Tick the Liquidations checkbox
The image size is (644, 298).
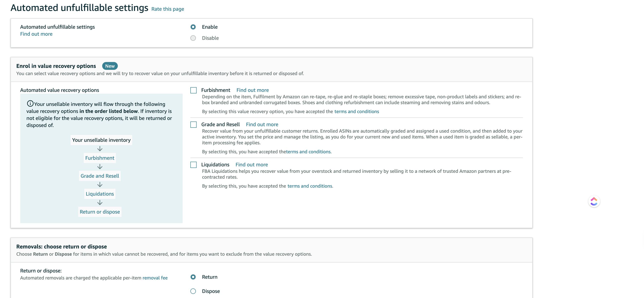[194, 165]
